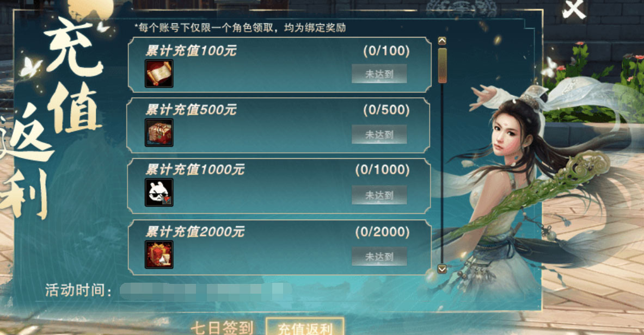Select the 充值返利 tab
This screenshot has width=644, height=335.
(x=305, y=327)
